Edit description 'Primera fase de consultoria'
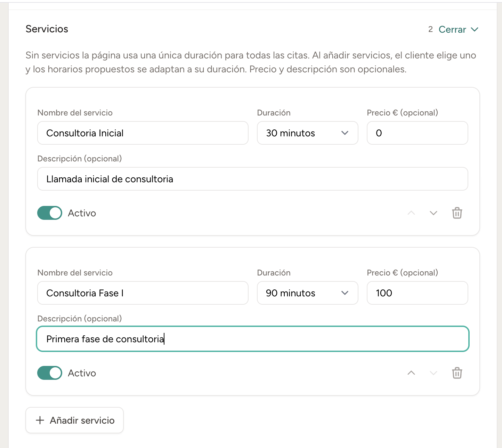The image size is (502, 448). click(253, 339)
